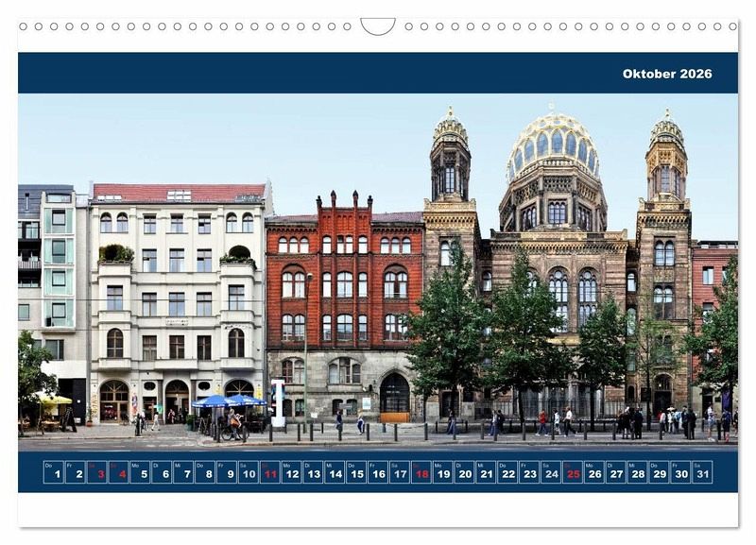Click the red brick building facade
Screen dimensions: 756x545
coord(343,283)
